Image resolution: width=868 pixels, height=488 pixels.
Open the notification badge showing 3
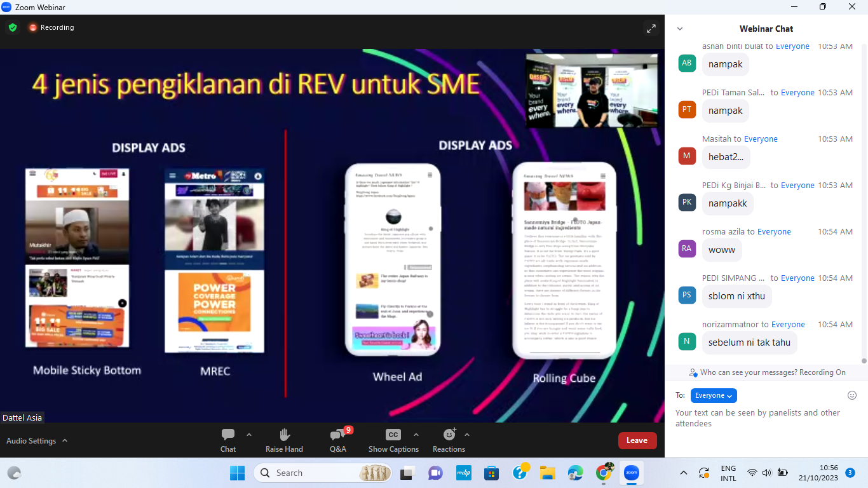(x=850, y=473)
